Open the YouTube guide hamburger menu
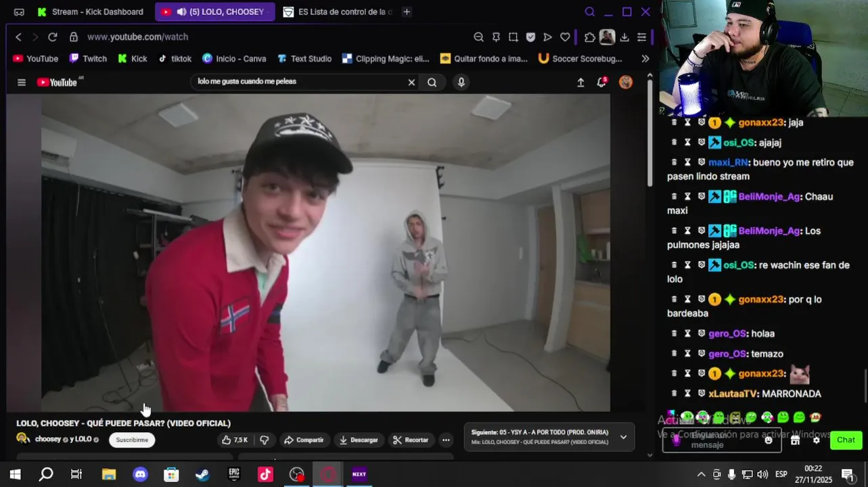The height and width of the screenshot is (487, 868). point(22,83)
